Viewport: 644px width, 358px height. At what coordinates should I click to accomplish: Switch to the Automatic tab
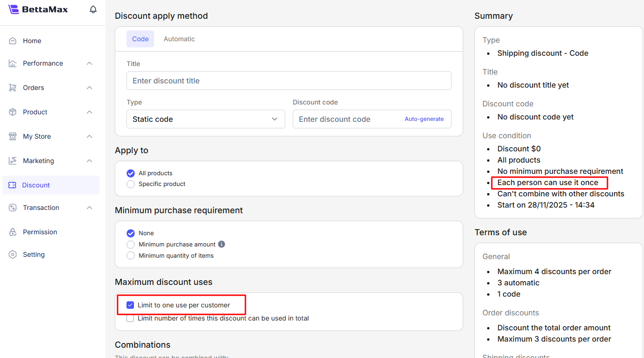point(179,39)
